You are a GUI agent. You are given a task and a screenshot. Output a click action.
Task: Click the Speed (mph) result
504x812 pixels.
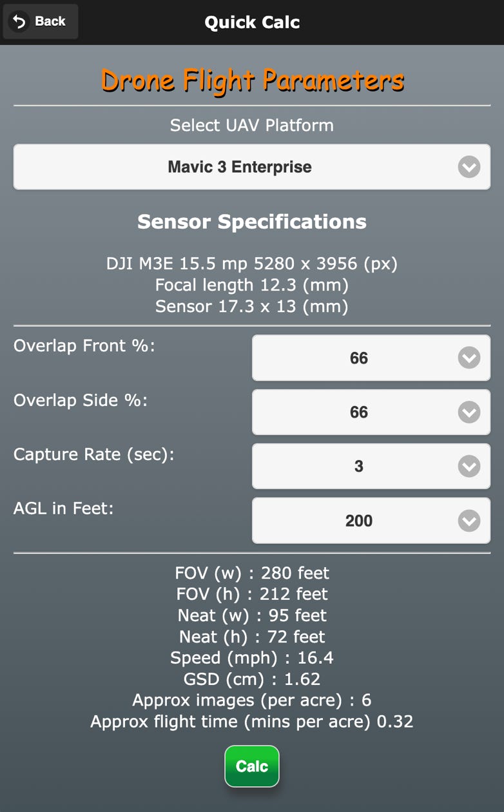[x=252, y=658]
